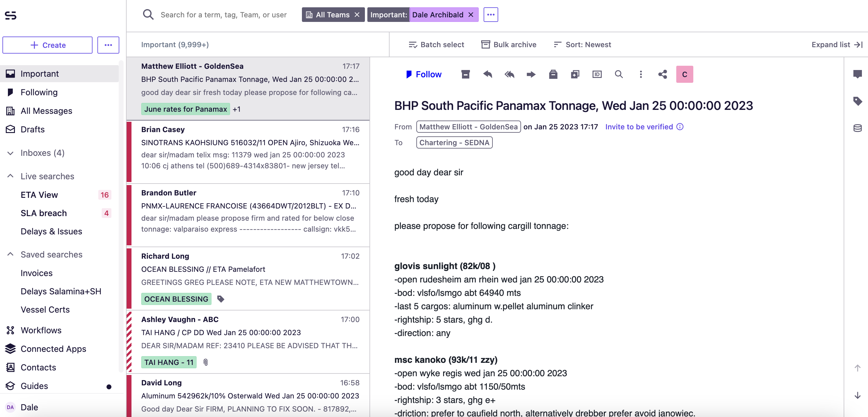Click the June rates for Panamax tag
The image size is (868, 417).
[185, 109]
